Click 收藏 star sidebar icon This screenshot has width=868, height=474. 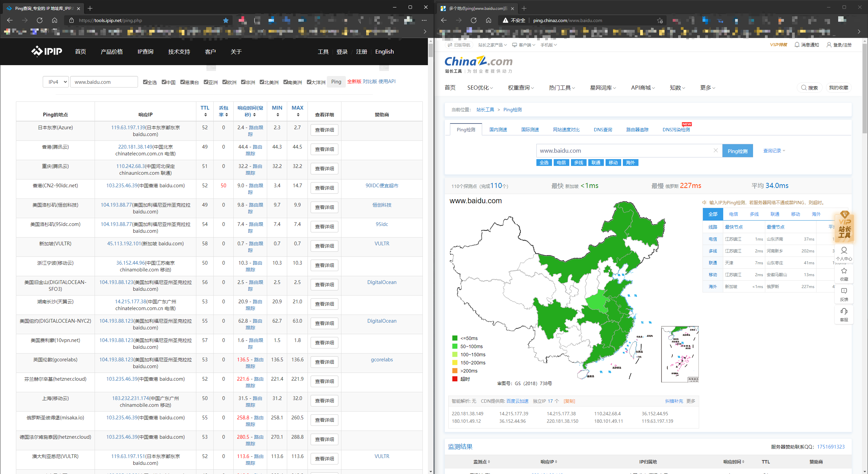point(844,274)
